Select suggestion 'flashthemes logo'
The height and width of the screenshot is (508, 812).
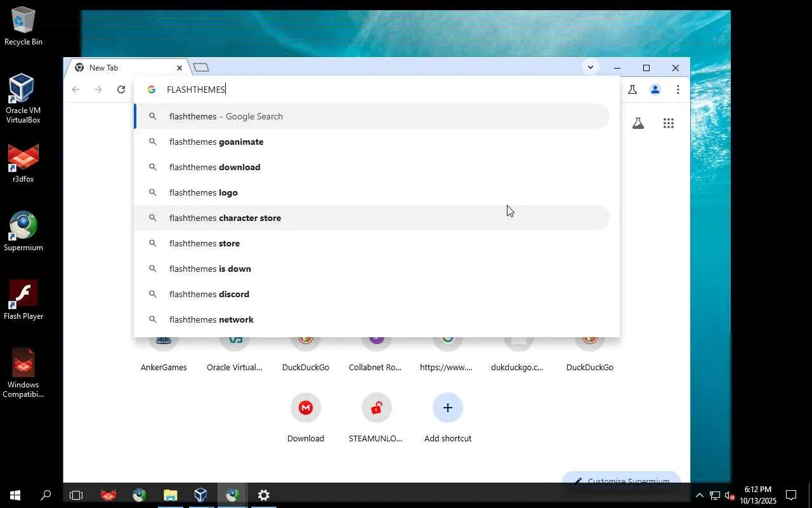pyautogui.click(x=372, y=192)
